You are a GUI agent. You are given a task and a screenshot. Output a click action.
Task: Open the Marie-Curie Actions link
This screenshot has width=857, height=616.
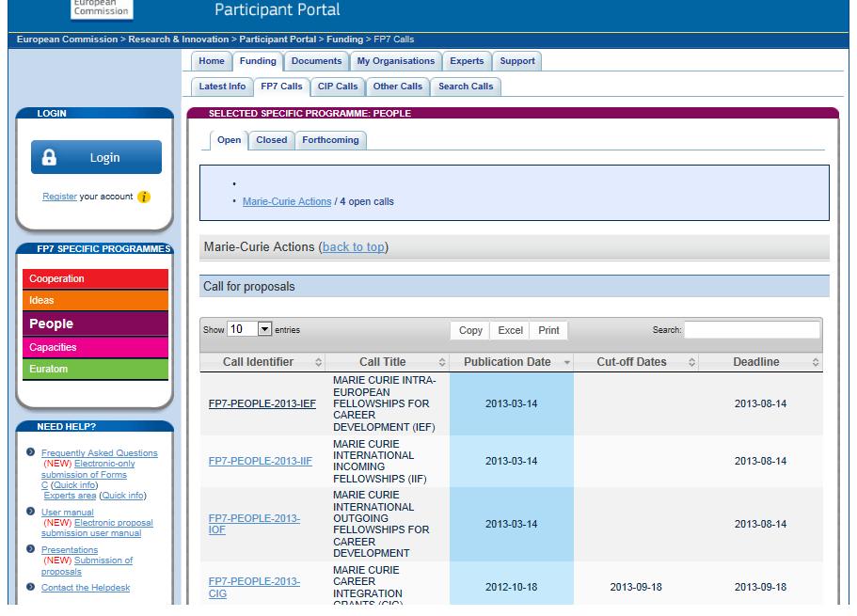(x=287, y=201)
